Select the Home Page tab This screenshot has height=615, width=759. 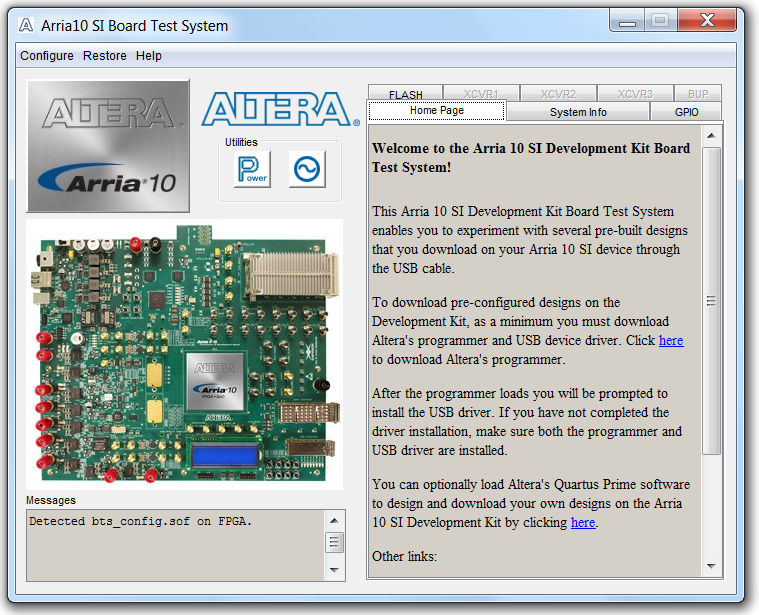point(437,111)
